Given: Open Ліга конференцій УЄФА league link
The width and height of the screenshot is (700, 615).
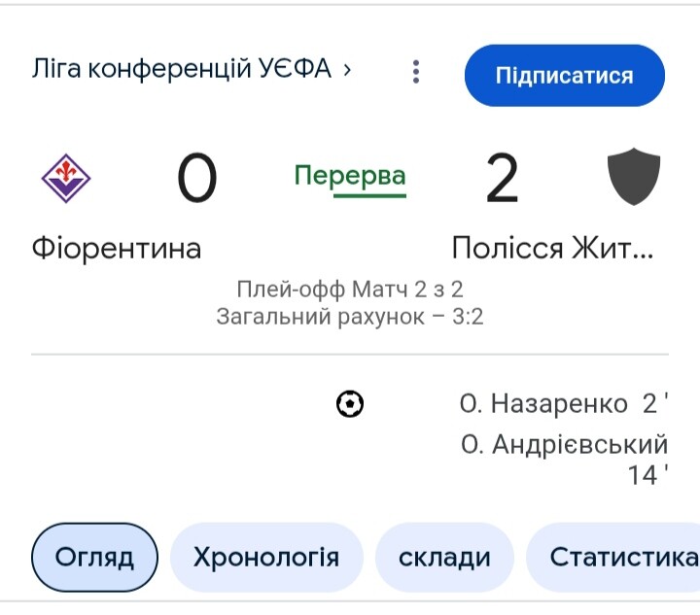Looking at the screenshot, I should [182, 69].
